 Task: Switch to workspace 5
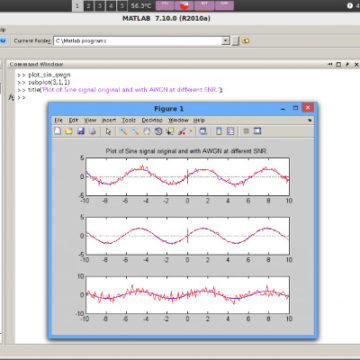point(122,6)
